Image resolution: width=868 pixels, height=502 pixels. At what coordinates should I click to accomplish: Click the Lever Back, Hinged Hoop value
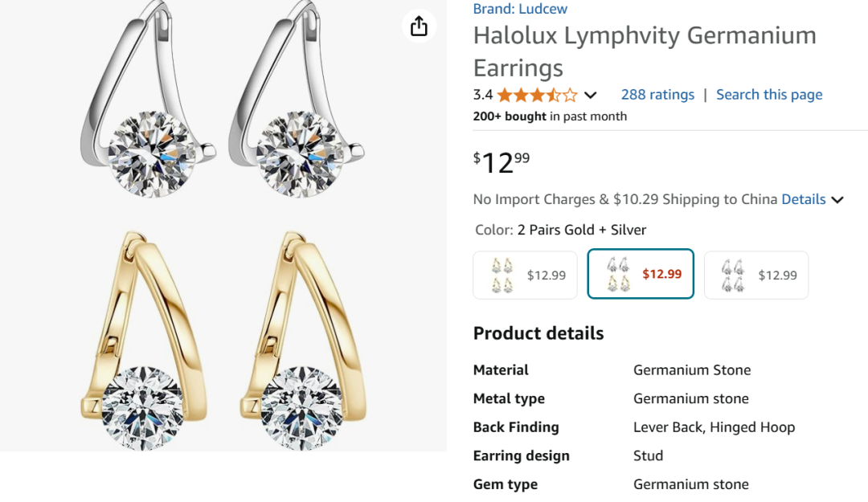714,427
